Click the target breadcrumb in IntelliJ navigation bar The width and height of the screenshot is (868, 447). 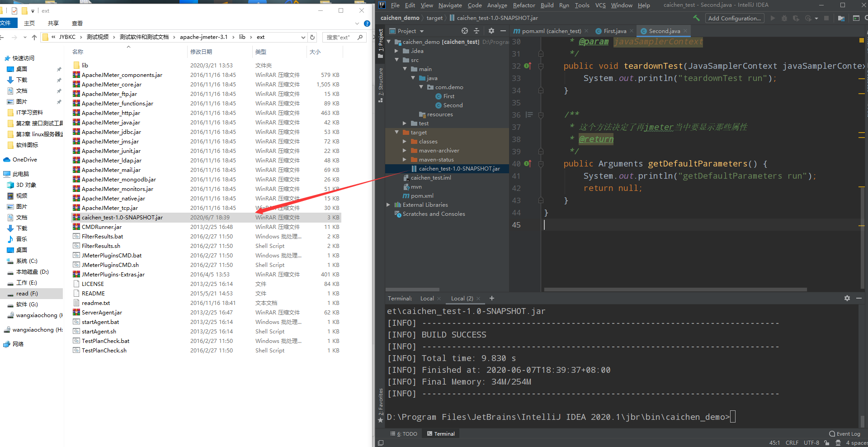434,18
